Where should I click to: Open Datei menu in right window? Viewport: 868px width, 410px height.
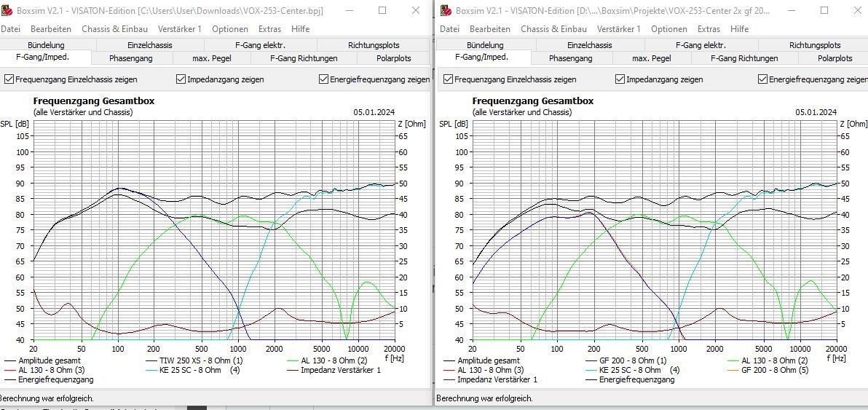coord(449,29)
